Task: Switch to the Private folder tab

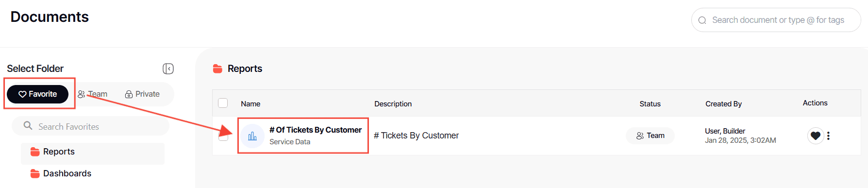Action: pos(142,94)
